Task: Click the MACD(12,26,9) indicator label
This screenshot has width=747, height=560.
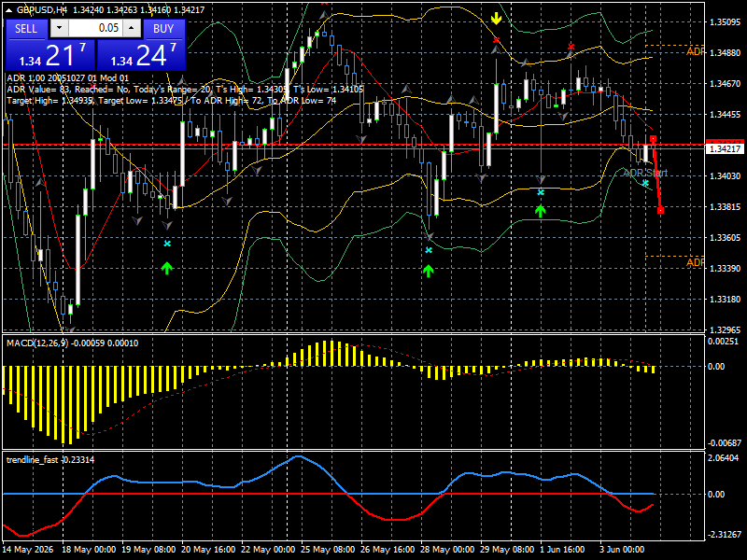Action: tap(72, 343)
